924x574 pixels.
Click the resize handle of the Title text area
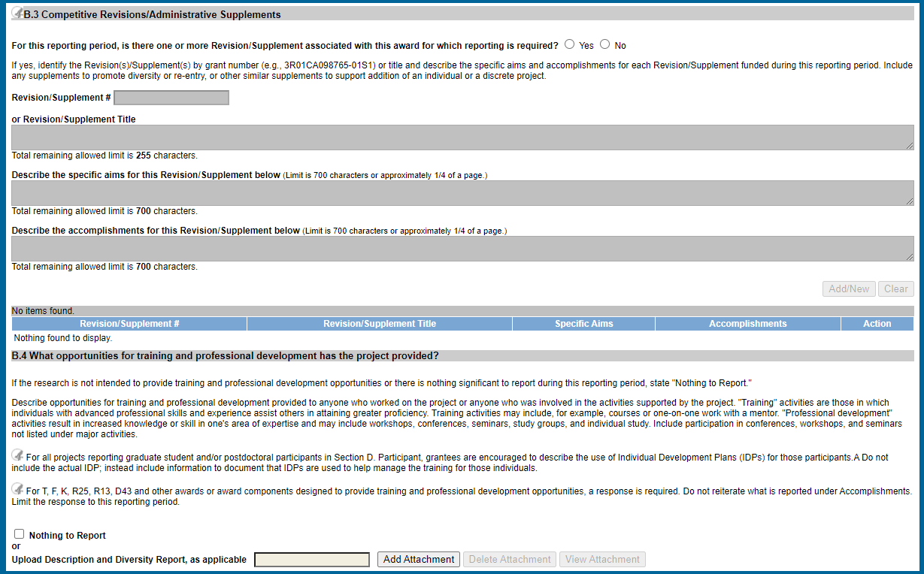[910, 146]
